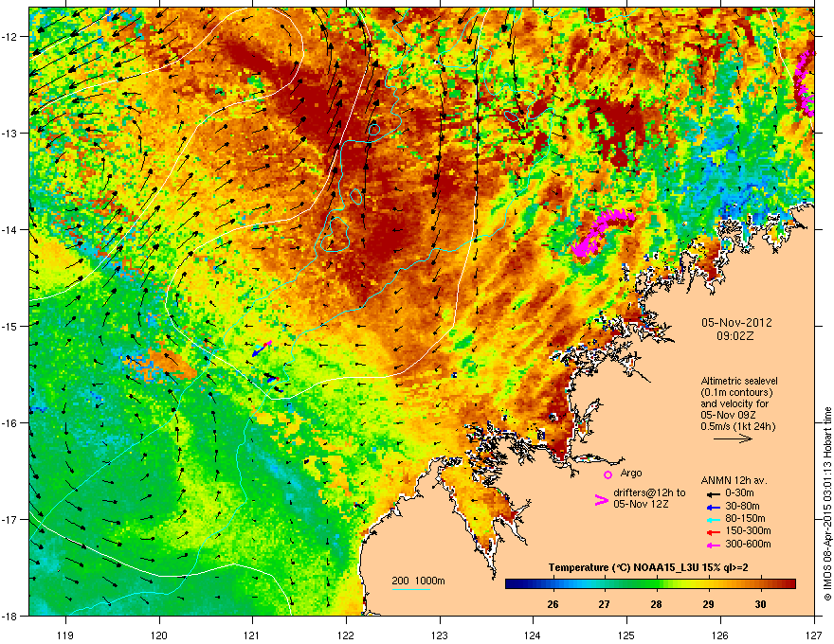Click the IMOS copyright timestamp text
Screen dimensions: 834x644
[827, 504]
